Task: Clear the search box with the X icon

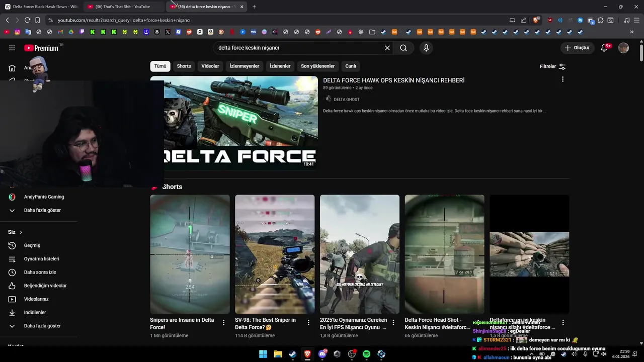Action: pyautogui.click(x=387, y=48)
